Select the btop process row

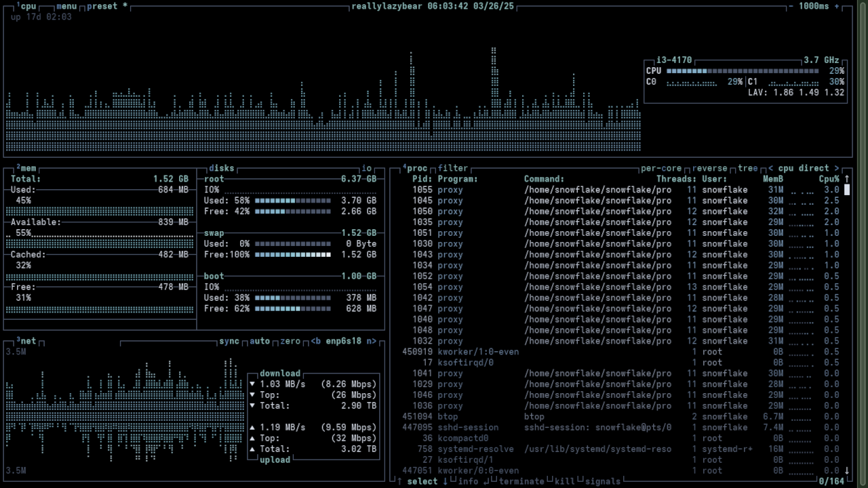point(620,417)
